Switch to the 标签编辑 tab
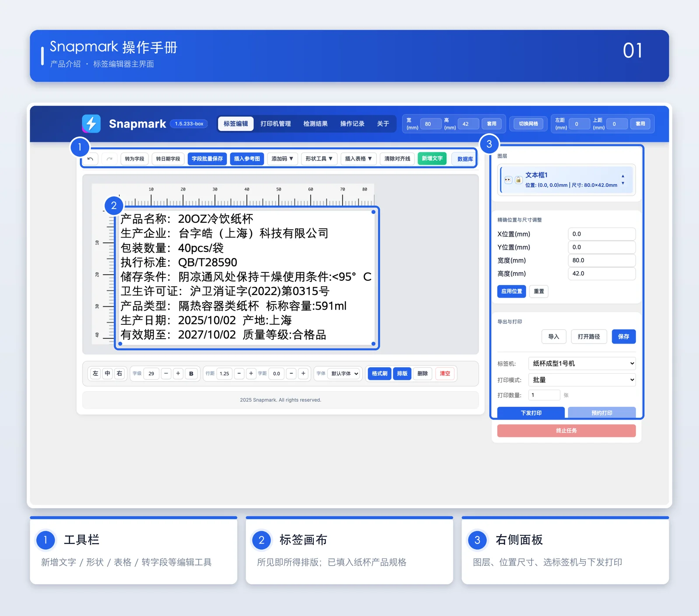This screenshot has height=616, width=699. (x=236, y=124)
